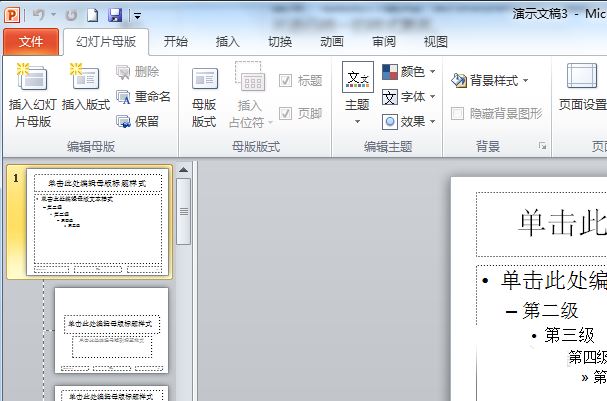Open the Master Layout icon
This screenshot has width=607, height=401.
point(204,79)
